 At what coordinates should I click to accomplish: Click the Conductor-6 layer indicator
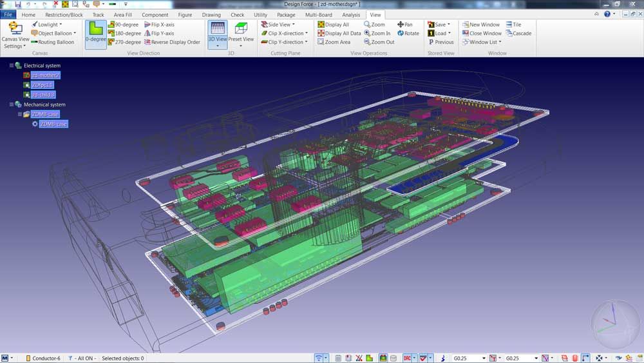[x=43, y=358]
